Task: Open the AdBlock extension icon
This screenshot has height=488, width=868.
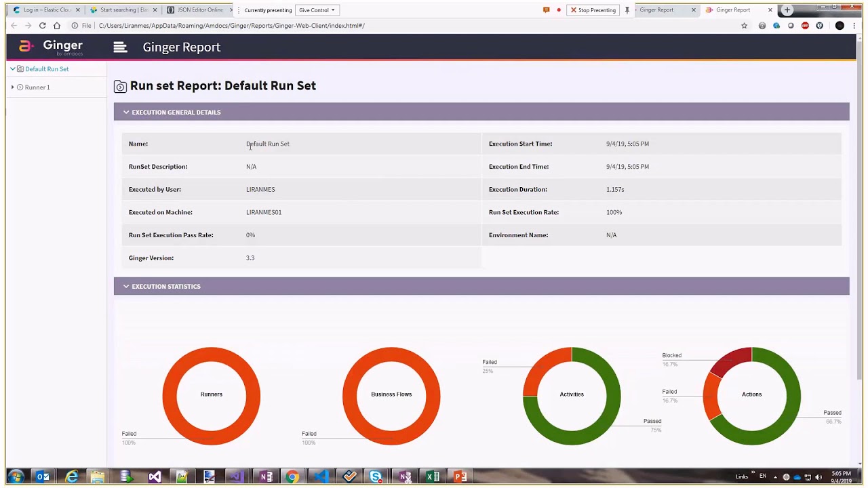Action: 805,26
